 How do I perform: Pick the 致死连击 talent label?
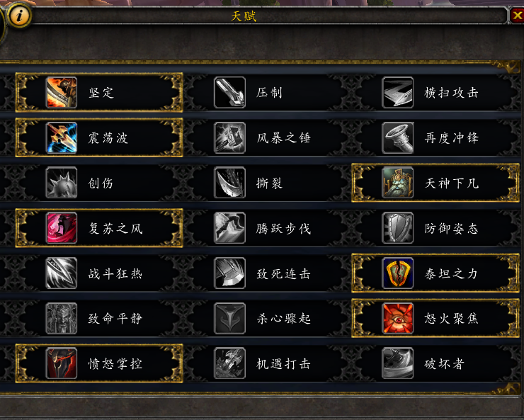[283, 273]
